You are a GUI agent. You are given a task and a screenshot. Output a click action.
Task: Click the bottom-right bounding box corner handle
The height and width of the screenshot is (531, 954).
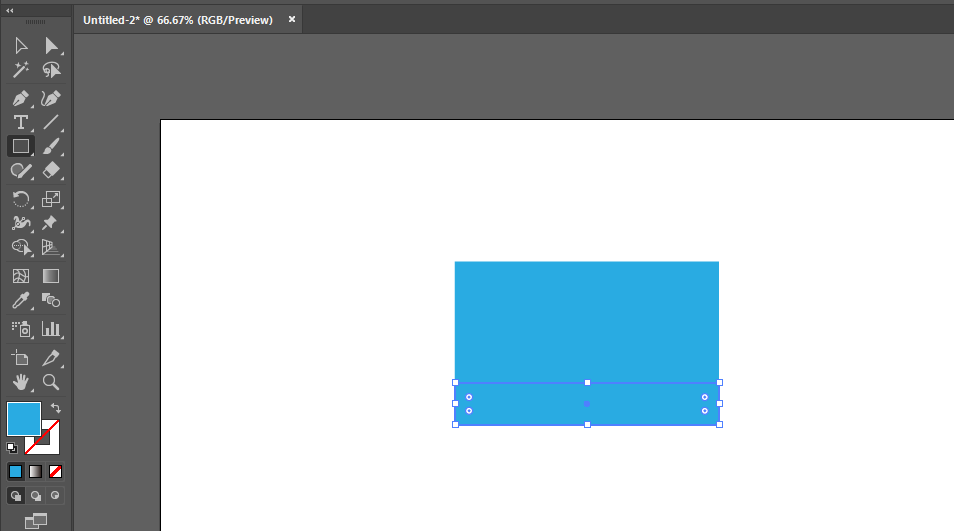point(720,425)
